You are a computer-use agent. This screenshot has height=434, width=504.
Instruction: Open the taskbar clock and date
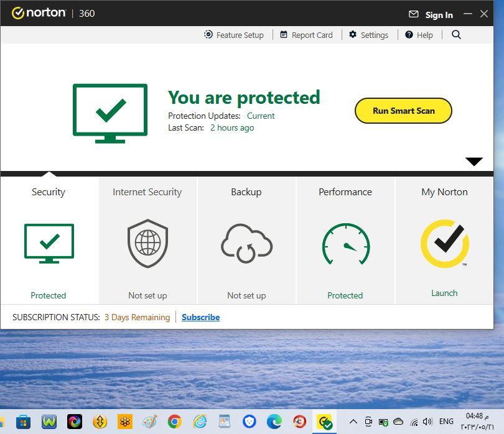(x=477, y=422)
